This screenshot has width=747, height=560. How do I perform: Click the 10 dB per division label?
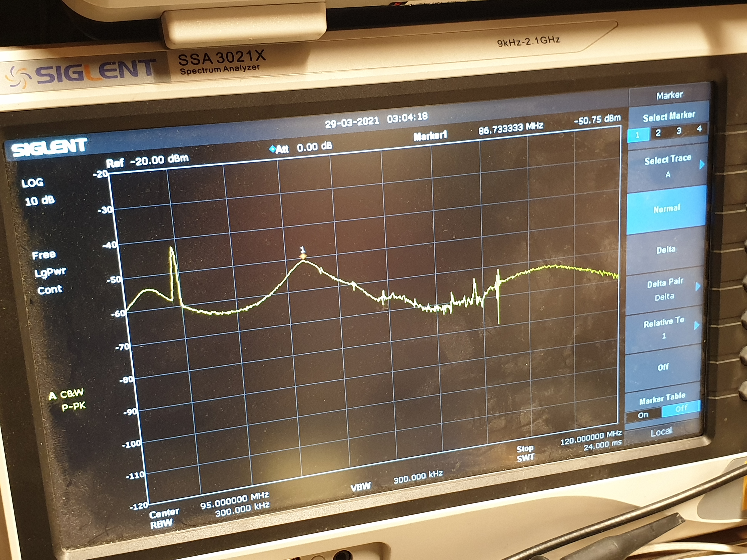[39, 201]
